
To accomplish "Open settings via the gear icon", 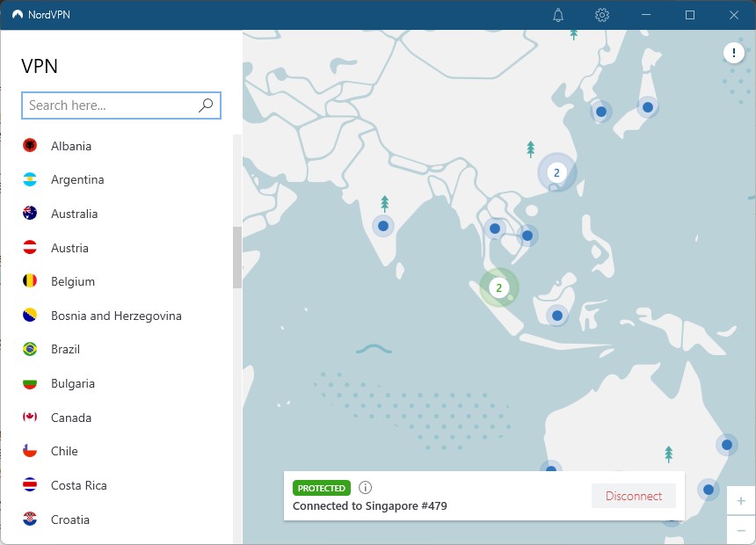I will coord(601,15).
